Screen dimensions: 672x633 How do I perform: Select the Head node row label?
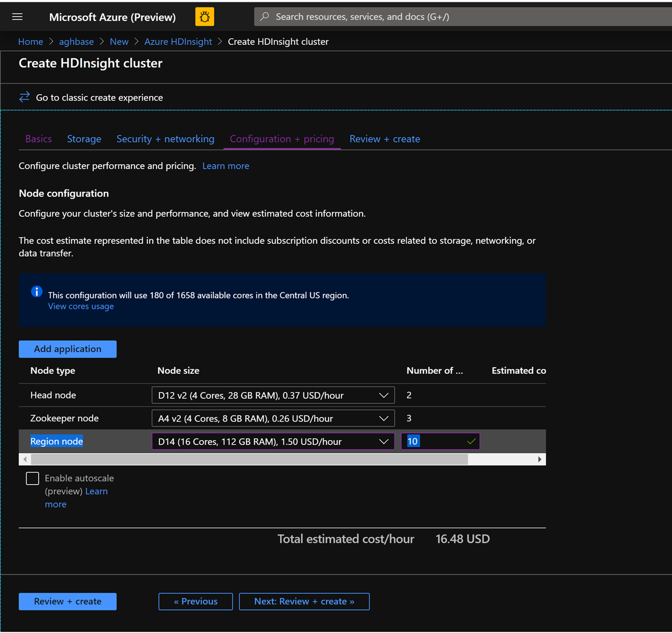point(53,395)
